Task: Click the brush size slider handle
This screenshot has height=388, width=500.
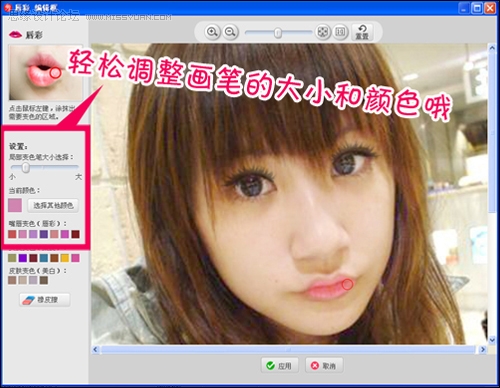Action: 26,167
